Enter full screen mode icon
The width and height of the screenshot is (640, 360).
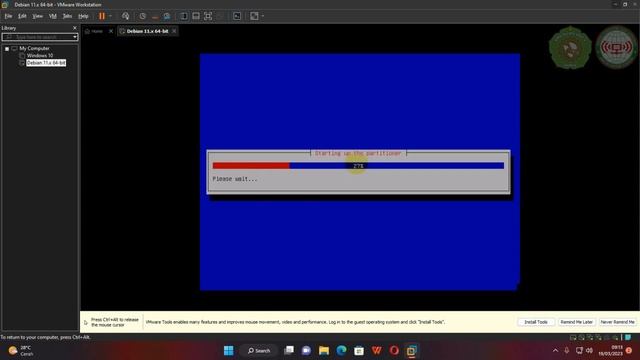[208, 16]
